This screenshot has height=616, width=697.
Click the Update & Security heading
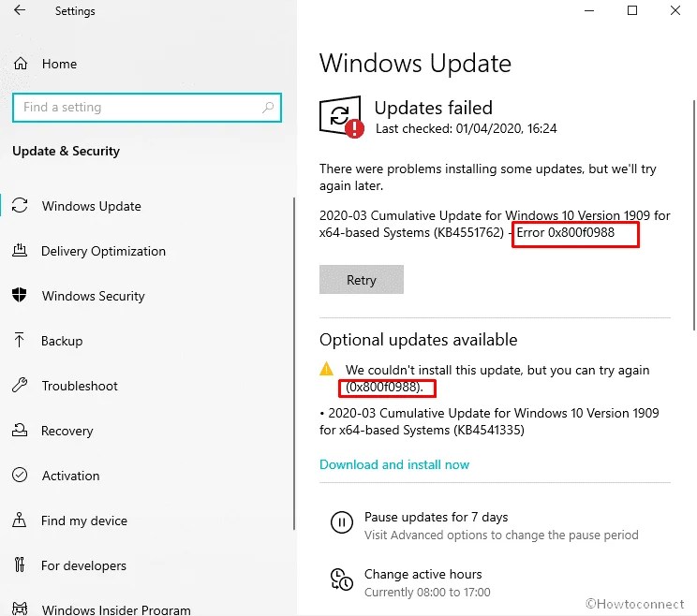point(67,151)
